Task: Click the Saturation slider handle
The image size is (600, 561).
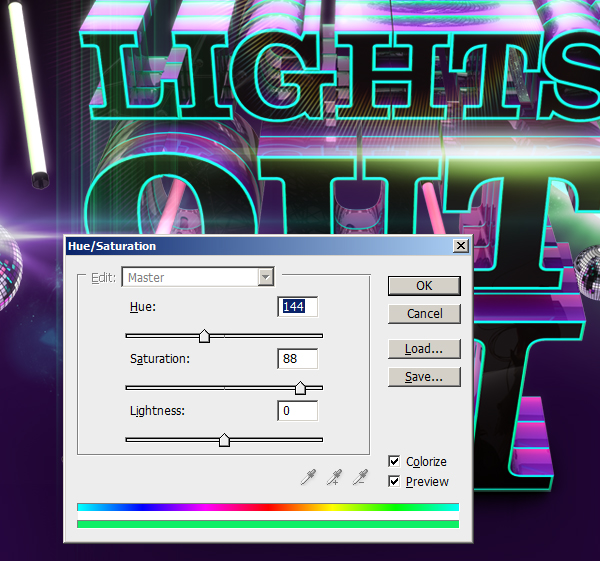Action: click(x=300, y=388)
